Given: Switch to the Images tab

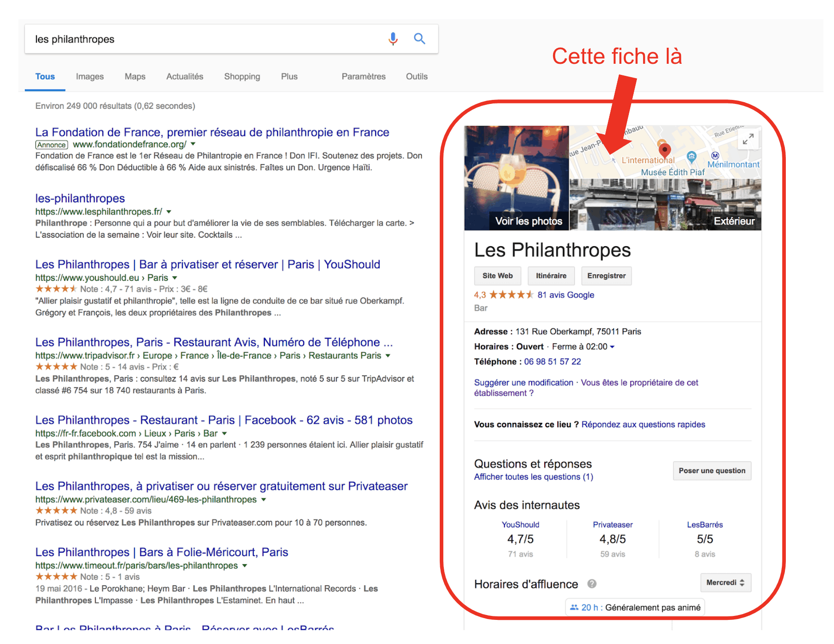Looking at the screenshot, I should (89, 76).
